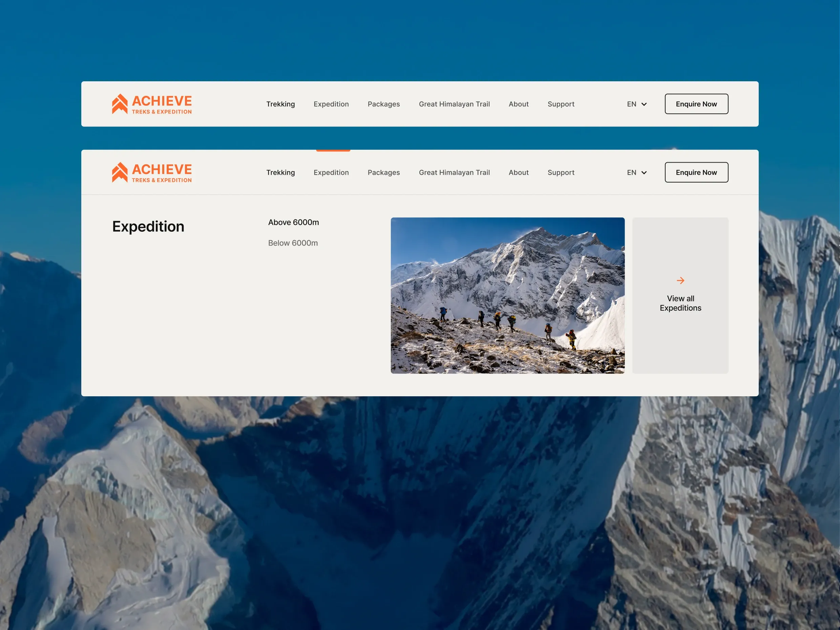Open About in the expanded navbar
Screen dimensions: 840x630
[x=518, y=172]
